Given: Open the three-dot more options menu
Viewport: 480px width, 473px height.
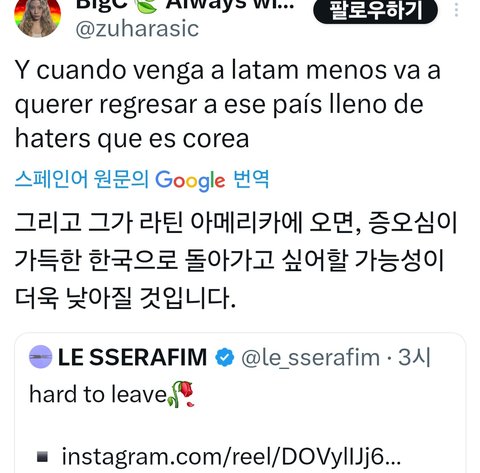Looking at the screenshot, I should pyautogui.click(x=456, y=10).
